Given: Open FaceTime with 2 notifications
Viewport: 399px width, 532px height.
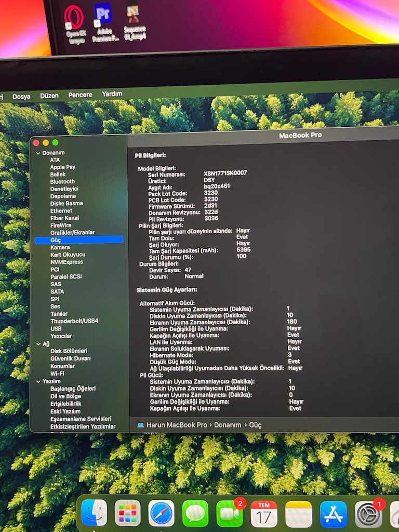Looking at the screenshot, I should pyautogui.click(x=230, y=514).
